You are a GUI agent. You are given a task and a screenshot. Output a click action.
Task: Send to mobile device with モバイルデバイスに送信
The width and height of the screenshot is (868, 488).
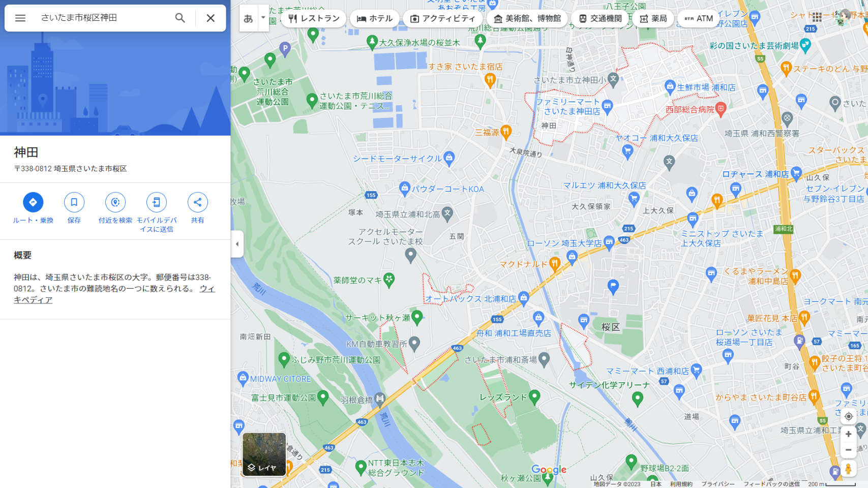coord(157,202)
